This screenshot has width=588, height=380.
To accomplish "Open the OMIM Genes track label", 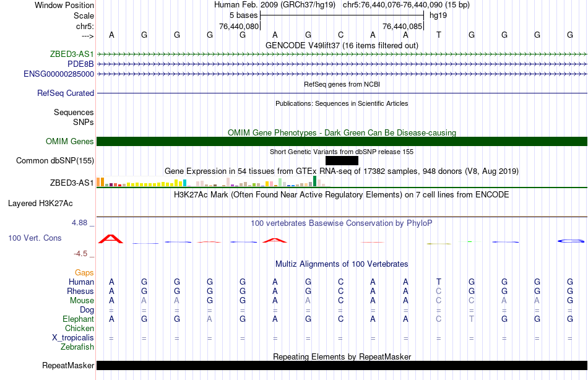I will click(70, 142).
